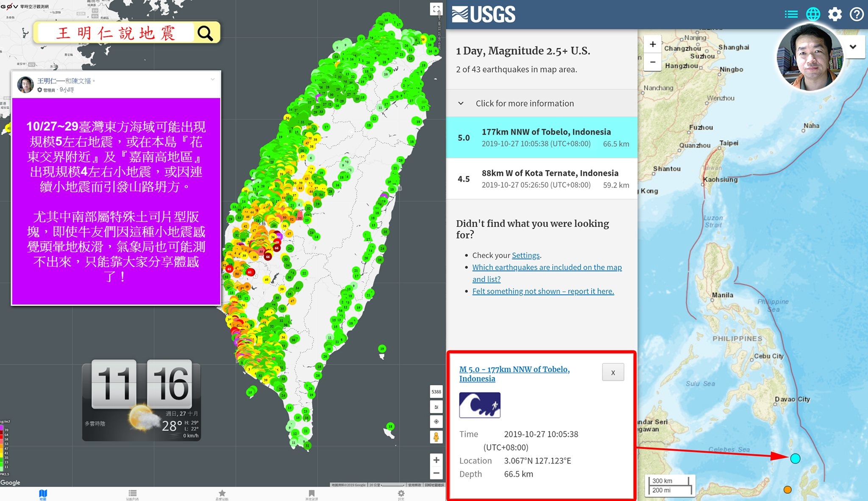This screenshot has width=868, height=501.
Task: Click the magnifier search icon on yellow banner
Action: point(205,33)
